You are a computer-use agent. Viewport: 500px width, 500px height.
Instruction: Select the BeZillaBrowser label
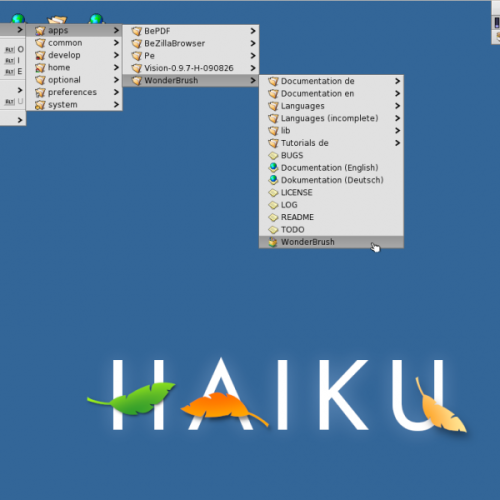pyautogui.click(x=174, y=44)
